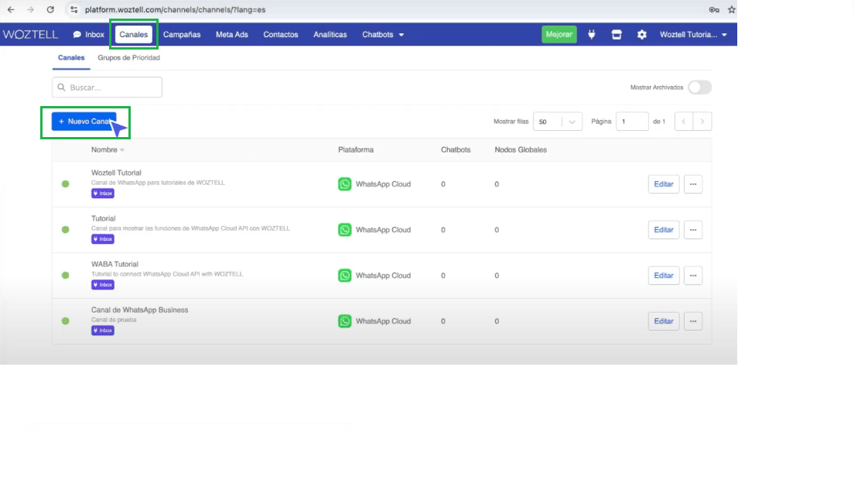Viewport: 868px width, 487px height.
Task: Sort by the Nombre column header
Action: (x=108, y=149)
